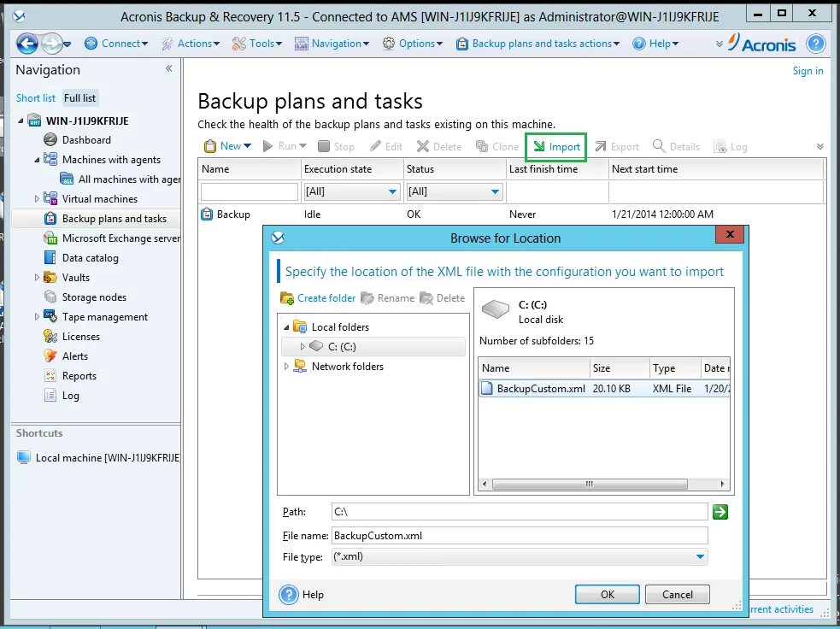The width and height of the screenshot is (840, 629).
Task: Open Dashboard in navigation tree
Action: [x=86, y=140]
